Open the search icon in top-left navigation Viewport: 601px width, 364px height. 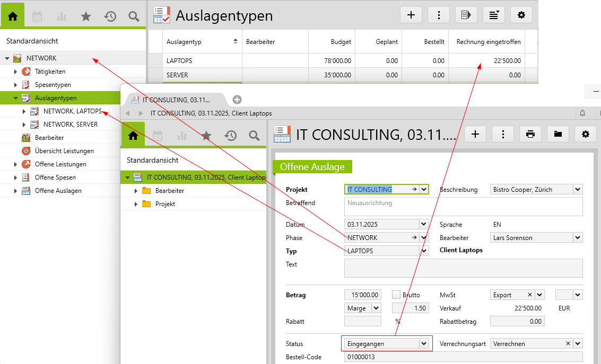tap(134, 16)
